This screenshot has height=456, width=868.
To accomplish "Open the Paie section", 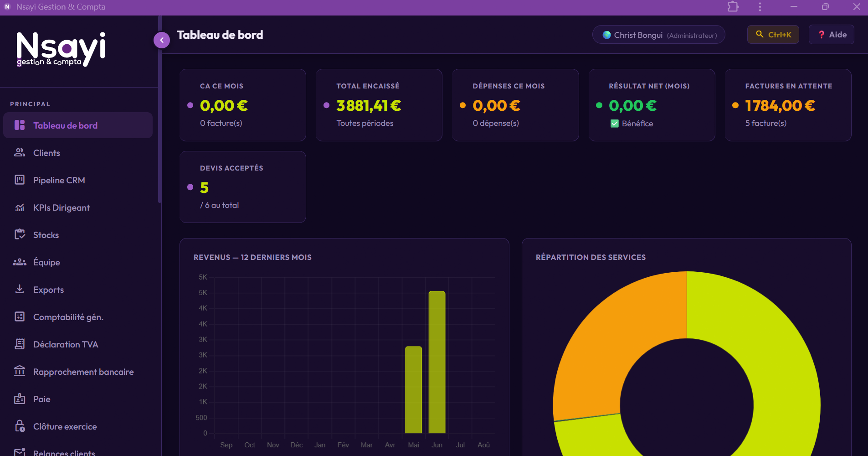I will 78,399.
